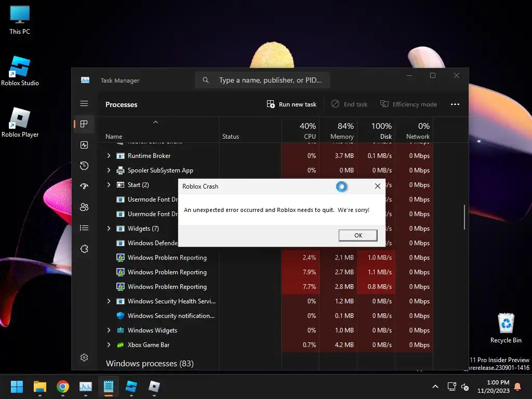Show hidden system tray icons chevron

[435, 387]
